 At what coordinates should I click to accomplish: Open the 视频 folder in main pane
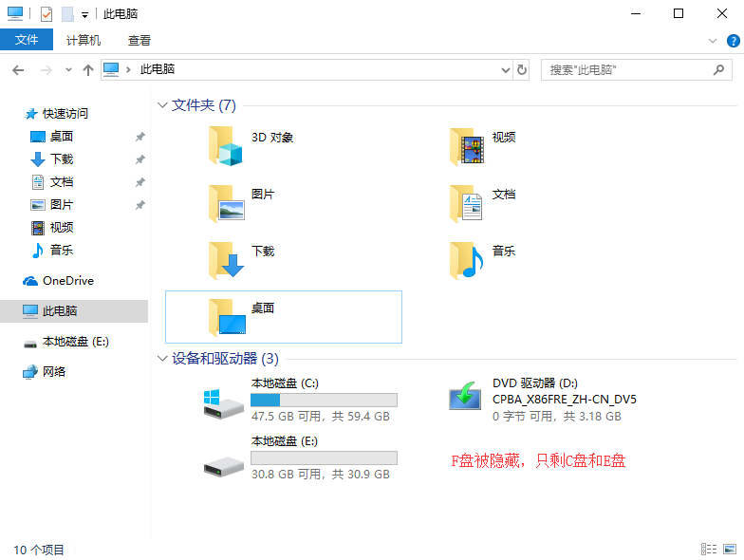pos(467,146)
